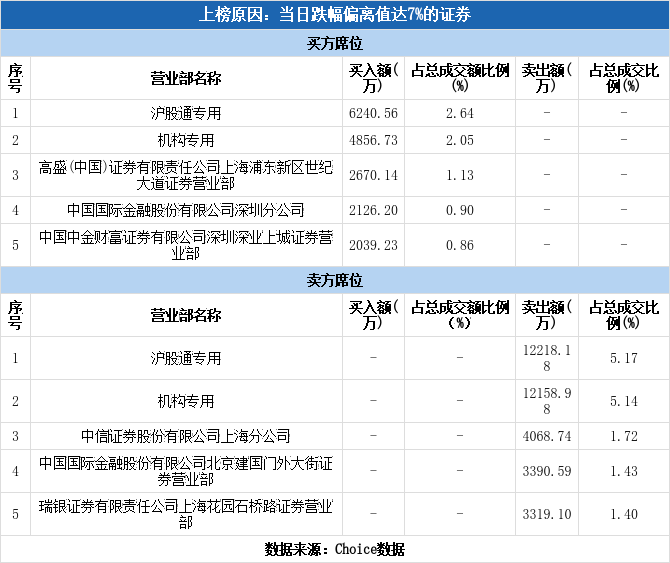Click sell percentage 1.43
Screen dimensions: 670x563
tap(624, 471)
